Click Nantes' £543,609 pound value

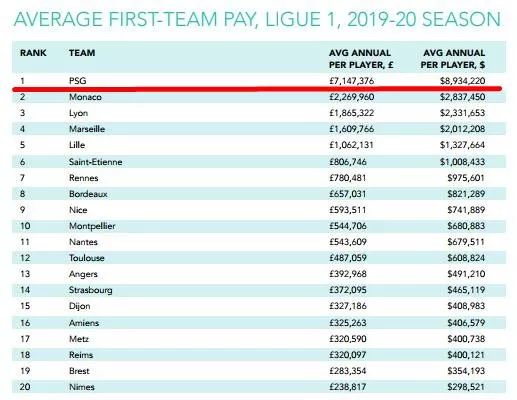click(348, 242)
